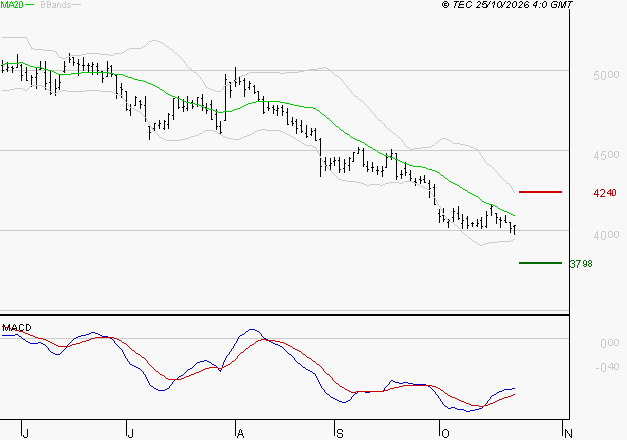Click the A month axis label
Screen dimensions: 627x440
coord(240,433)
